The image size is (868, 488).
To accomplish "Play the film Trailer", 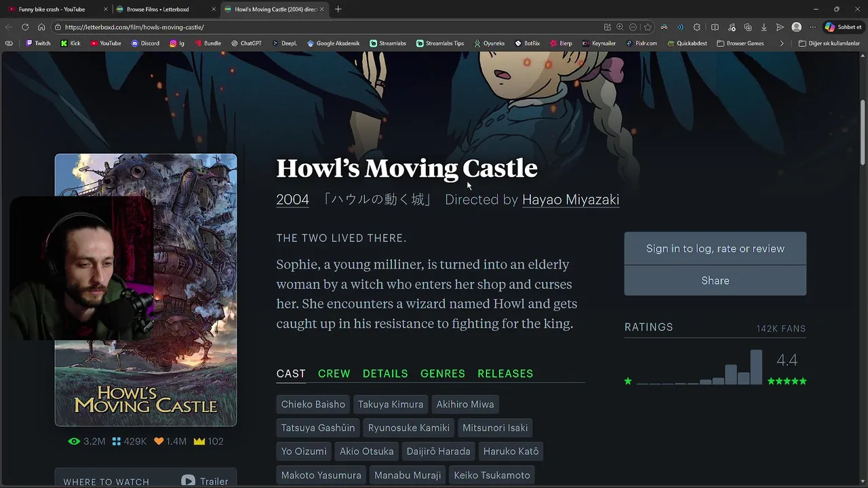I will click(x=205, y=481).
